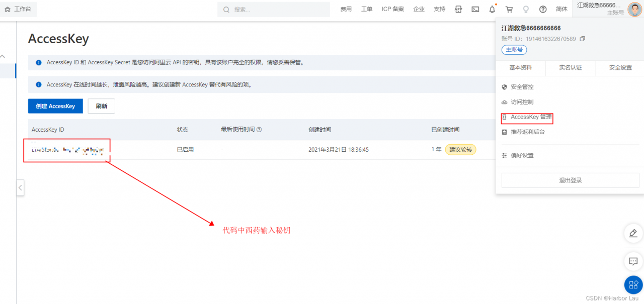The width and height of the screenshot is (644, 304).
Task: Switch language via 简体
Action: (x=561, y=9)
